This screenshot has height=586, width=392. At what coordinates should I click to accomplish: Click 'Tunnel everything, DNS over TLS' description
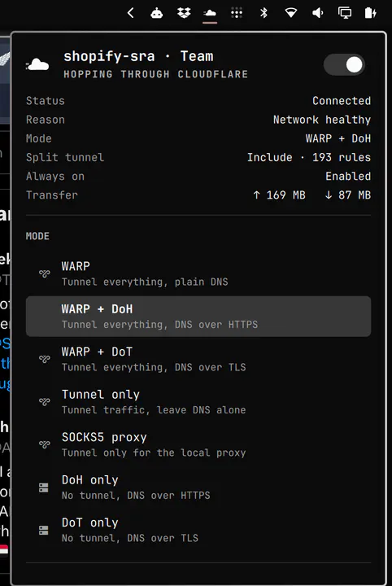coord(154,367)
